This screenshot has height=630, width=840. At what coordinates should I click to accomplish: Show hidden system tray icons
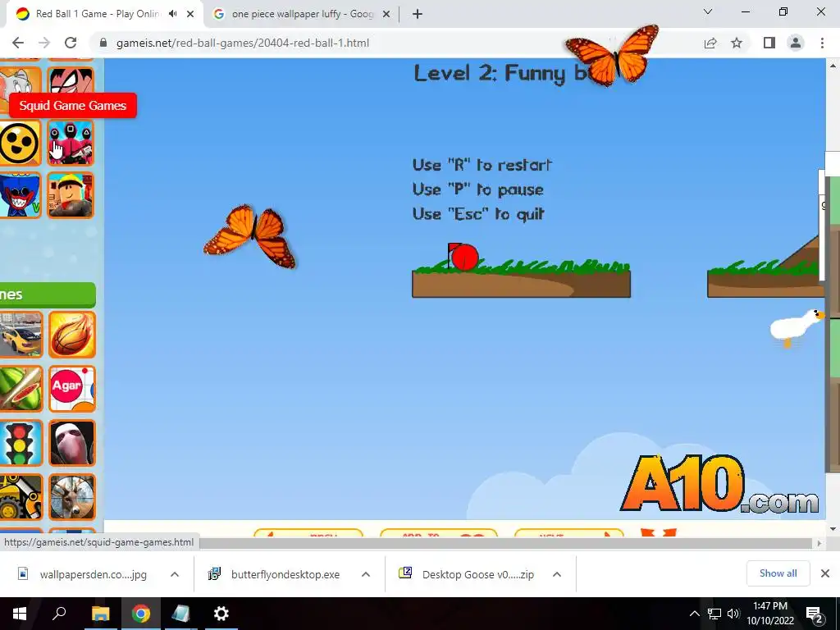pyautogui.click(x=694, y=614)
